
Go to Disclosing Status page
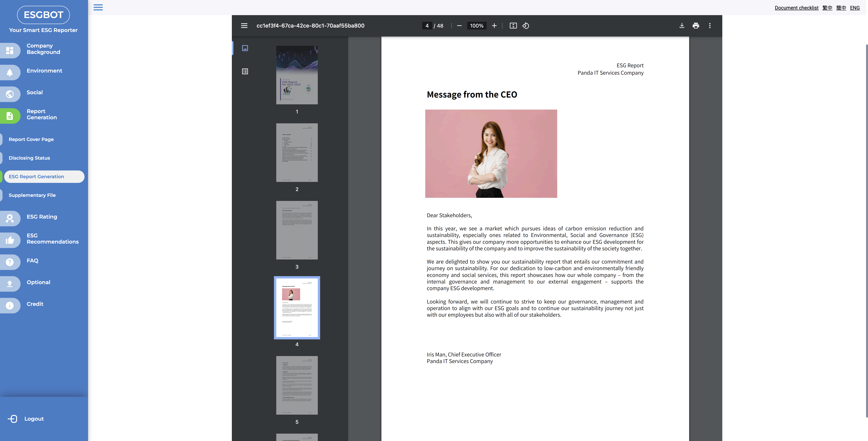point(29,158)
